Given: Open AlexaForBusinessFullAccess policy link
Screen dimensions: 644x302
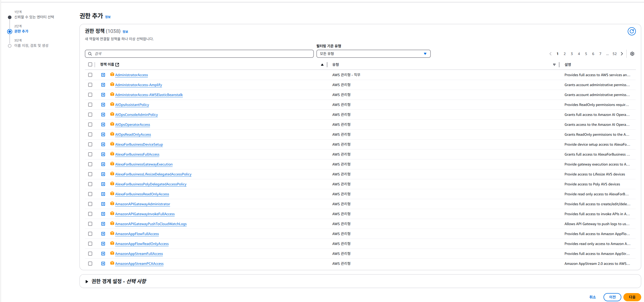Looking at the screenshot, I should tap(137, 154).
